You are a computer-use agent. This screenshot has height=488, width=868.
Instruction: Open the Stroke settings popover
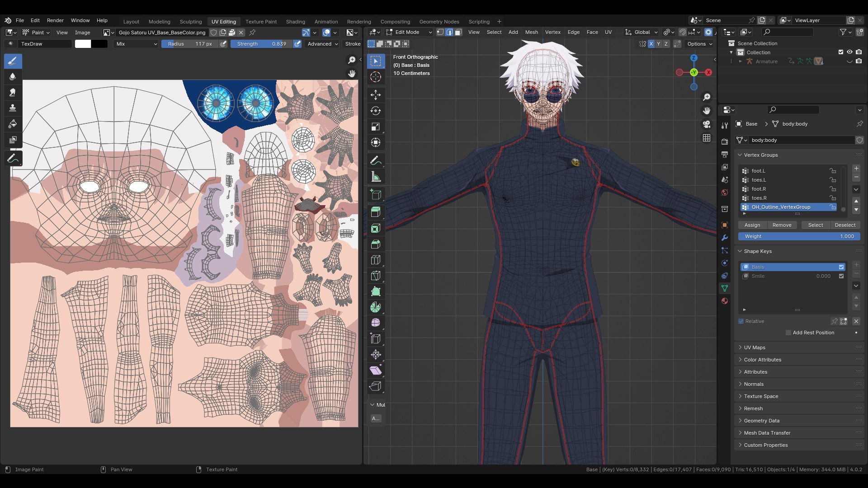353,44
